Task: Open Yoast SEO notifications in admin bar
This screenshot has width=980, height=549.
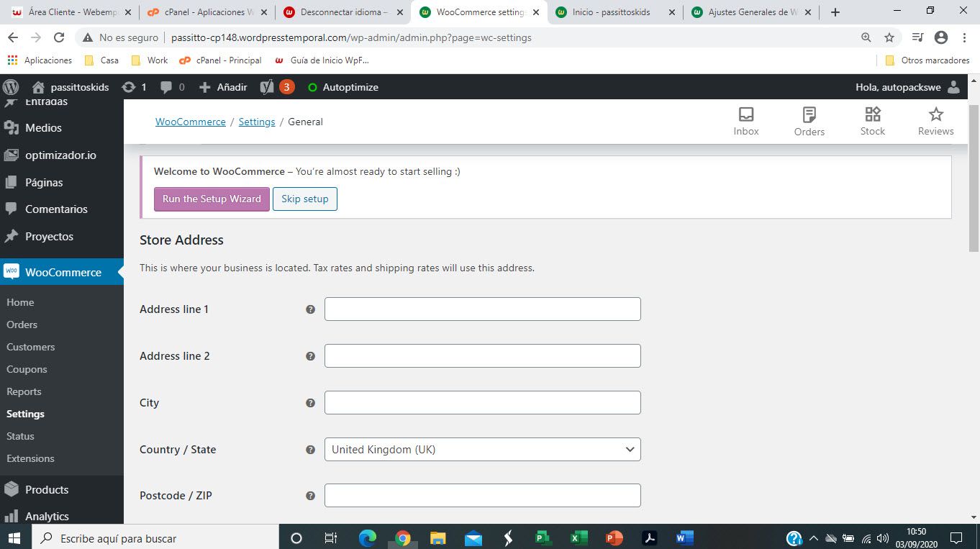Action: pos(277,87)
